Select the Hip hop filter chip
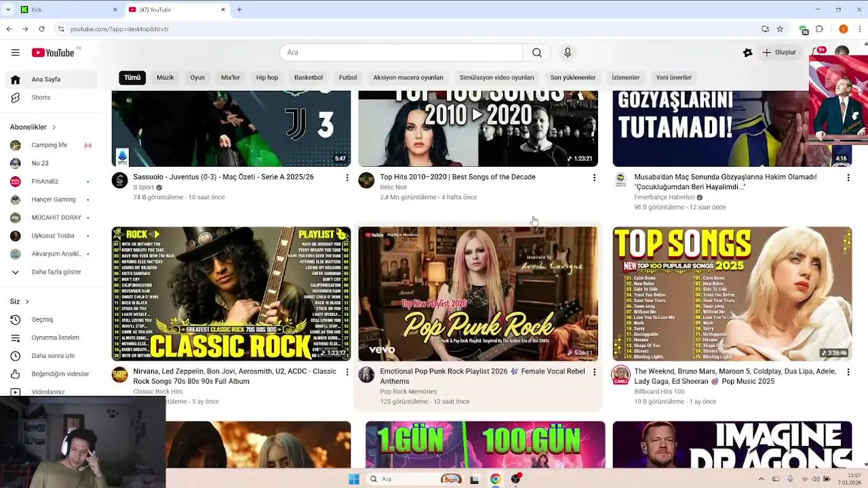Screen dimensions: 868x488 coord(267,77)
